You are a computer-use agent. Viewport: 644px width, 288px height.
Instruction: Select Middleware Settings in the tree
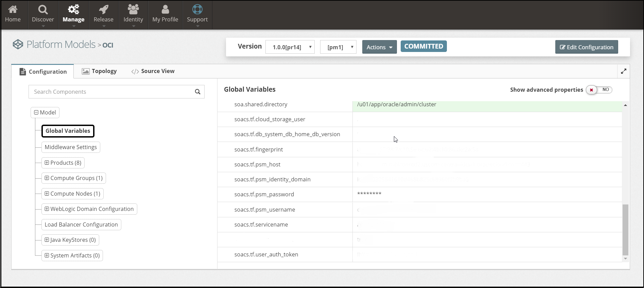[x=71, y=147]
